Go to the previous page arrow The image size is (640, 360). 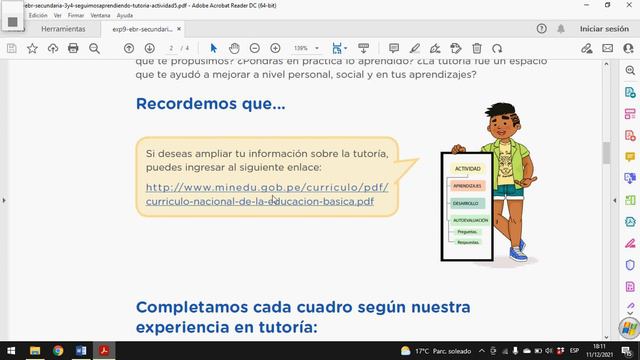click(129, 49)
